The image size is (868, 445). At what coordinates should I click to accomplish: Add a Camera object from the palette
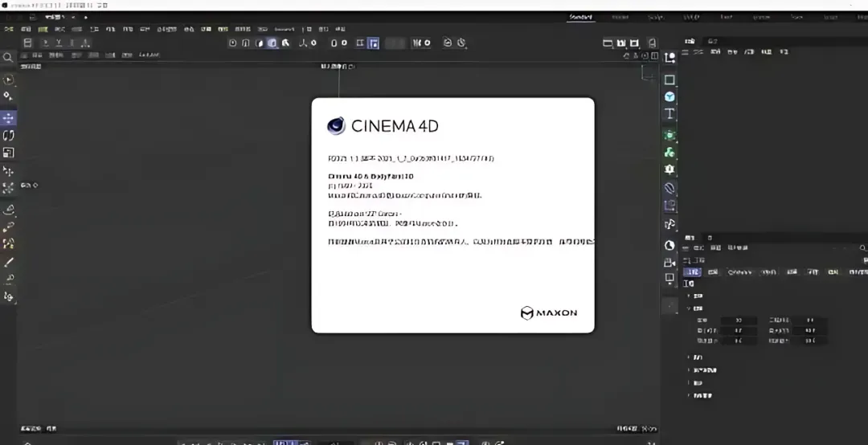(669, 263)
